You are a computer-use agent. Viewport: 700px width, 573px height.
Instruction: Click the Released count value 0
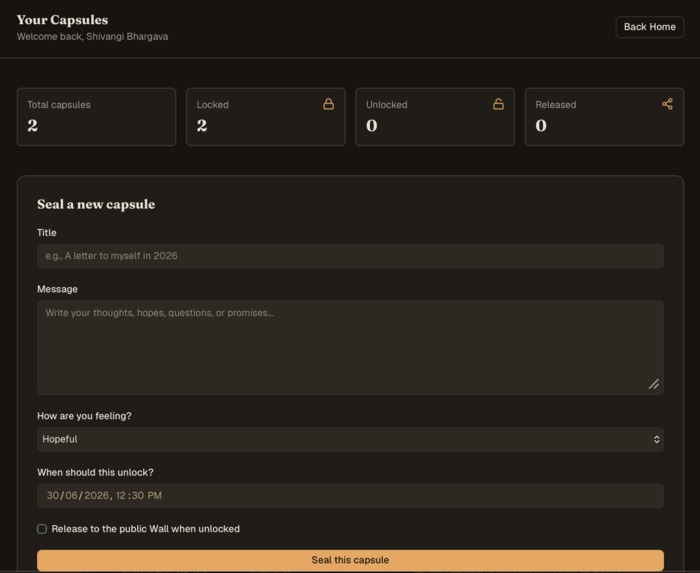tap(541, 125)
